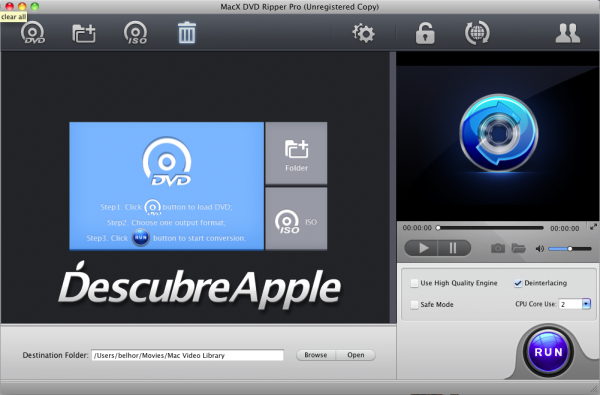Load a DVD disc from toolbar

(x=33, y=33)
